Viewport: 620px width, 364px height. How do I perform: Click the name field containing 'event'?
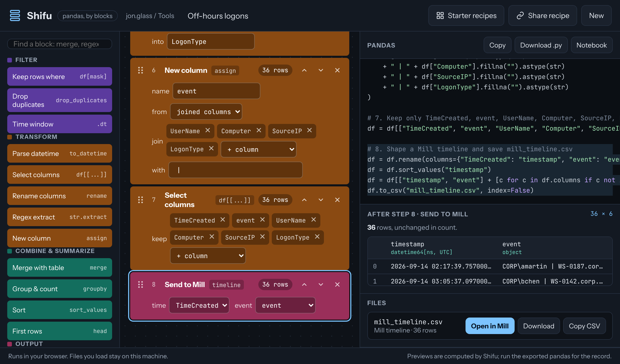pos(216,91)
